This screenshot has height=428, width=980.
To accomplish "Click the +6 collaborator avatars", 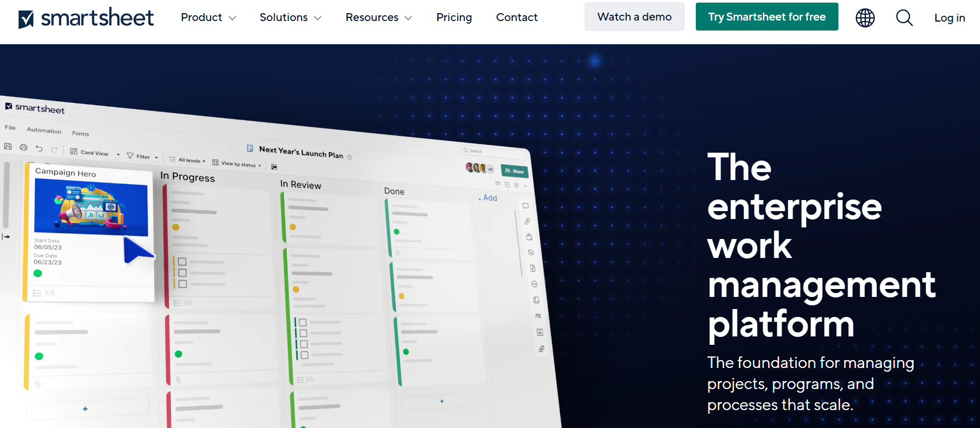I will (x=490, y=169).
